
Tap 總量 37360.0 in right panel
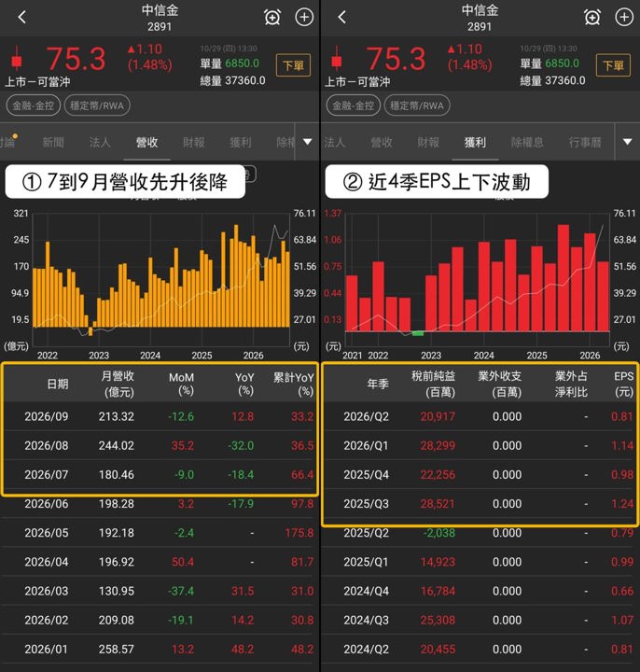tap(552, 80)
